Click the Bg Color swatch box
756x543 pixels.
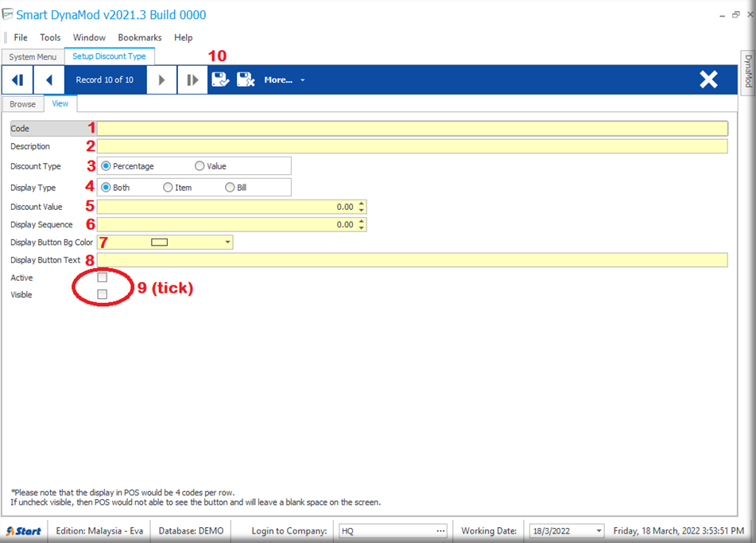[x=159, y=242]
